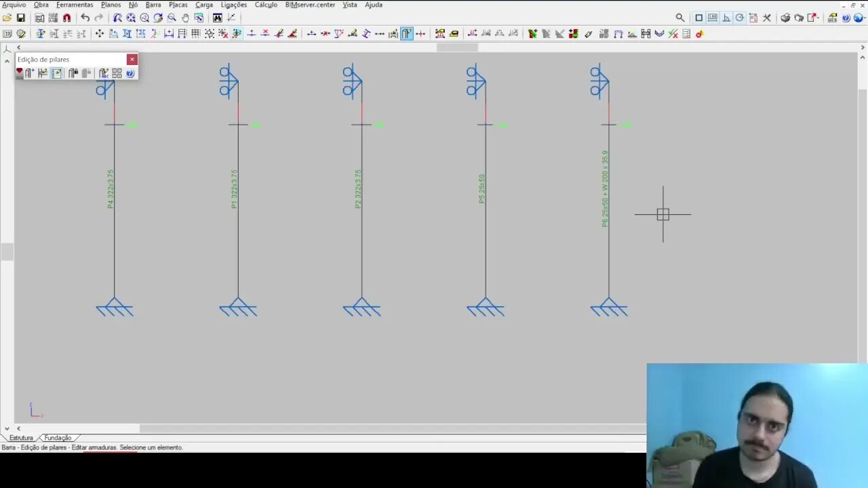
Task: Open the Arquivo menu
Action: (x=14, y=5)
